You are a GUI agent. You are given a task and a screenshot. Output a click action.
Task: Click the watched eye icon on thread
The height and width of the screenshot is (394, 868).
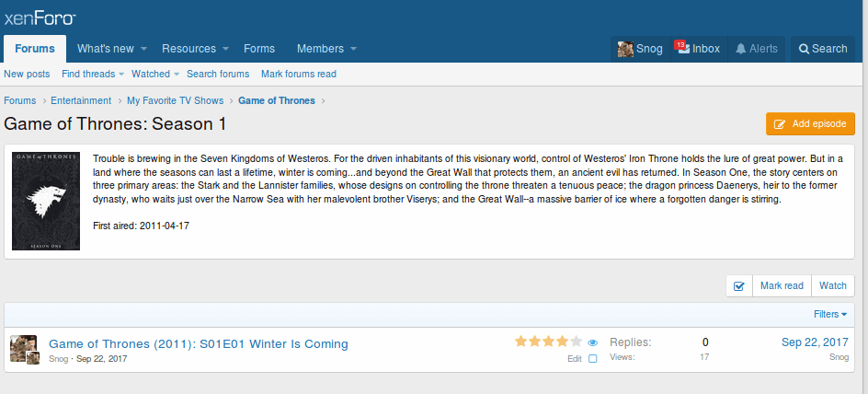pyautogui.click(x=593, y=342)
